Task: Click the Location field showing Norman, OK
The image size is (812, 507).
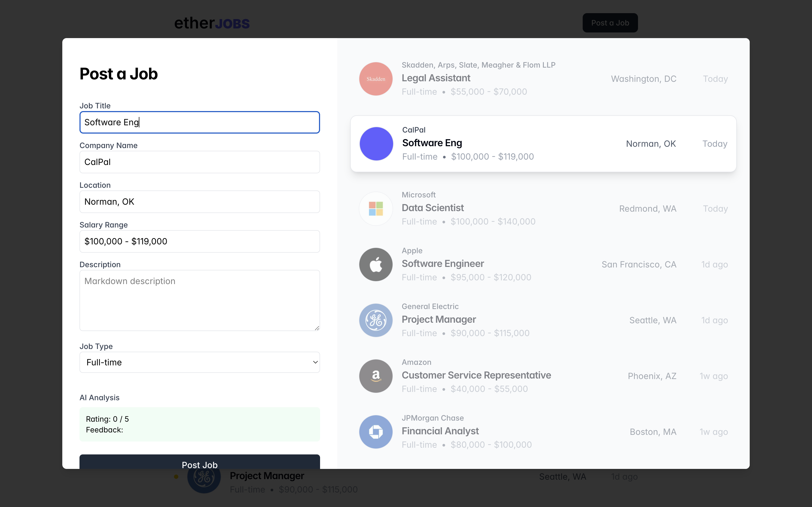Action: 199,201
